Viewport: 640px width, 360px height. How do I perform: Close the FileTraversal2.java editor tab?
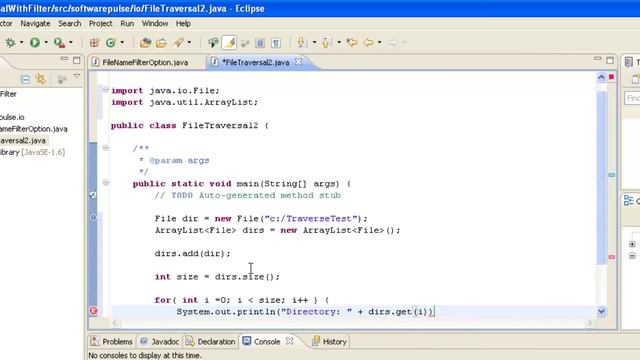coord(299,62)
